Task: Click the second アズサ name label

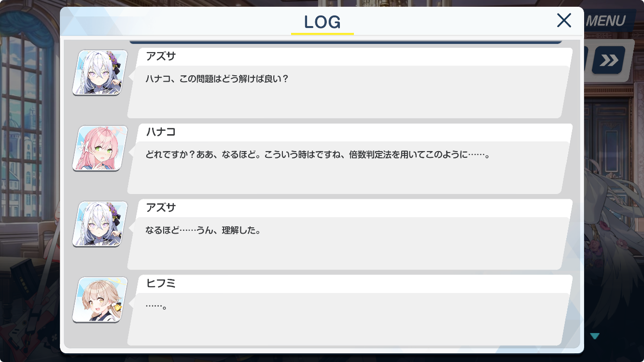Action: pos(161,208)
